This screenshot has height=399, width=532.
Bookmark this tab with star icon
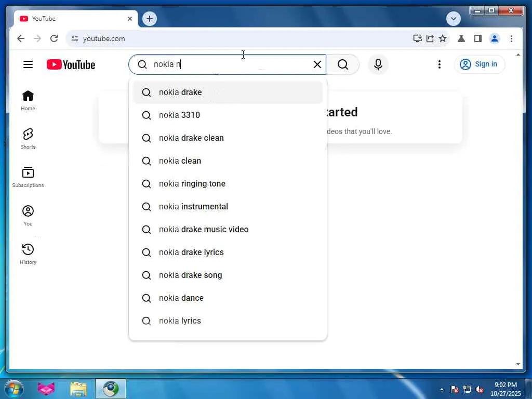tap(443, 38)
